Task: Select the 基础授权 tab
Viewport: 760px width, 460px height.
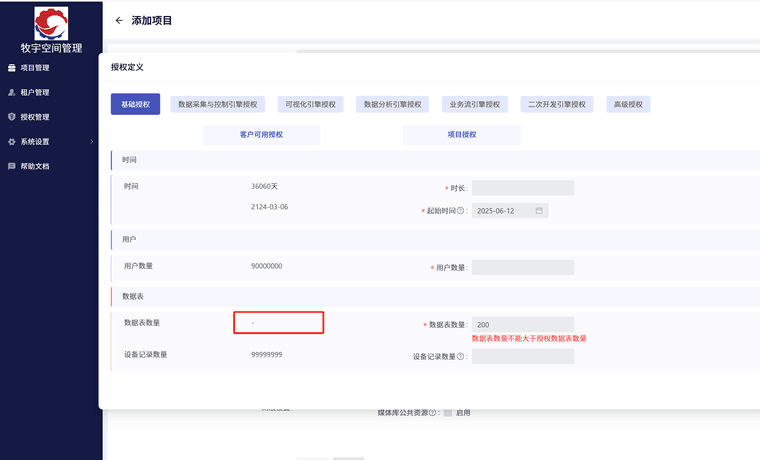Action: (x=135, y=104)
